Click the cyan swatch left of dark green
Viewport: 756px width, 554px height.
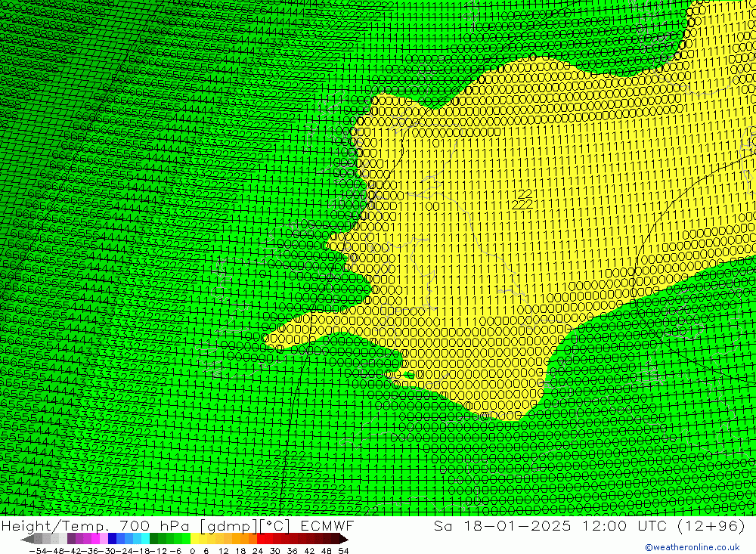click(x=146, y=539)
